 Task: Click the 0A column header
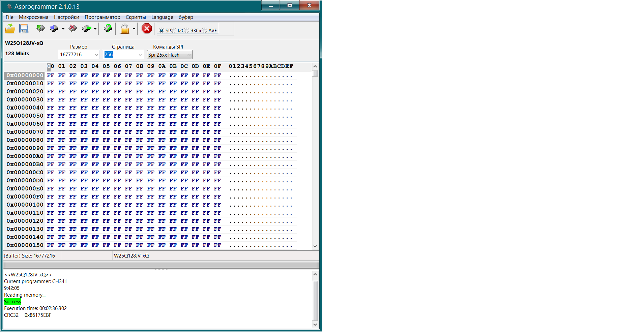point(162,66)
